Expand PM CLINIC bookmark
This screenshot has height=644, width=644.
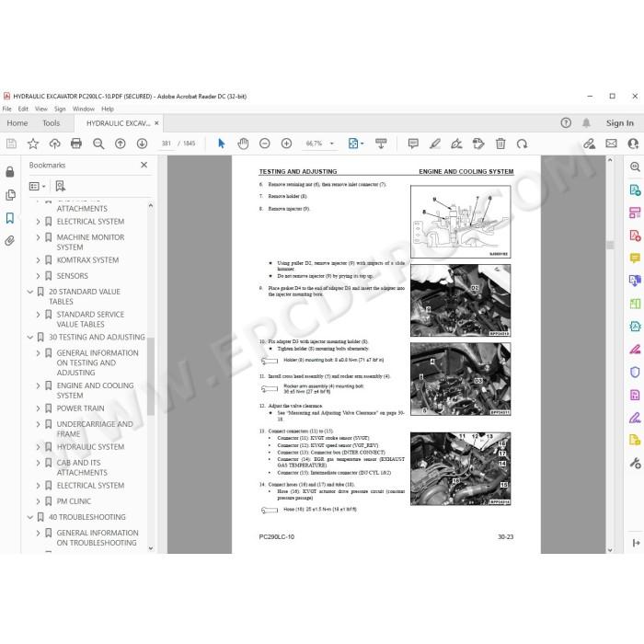[38, 501]
